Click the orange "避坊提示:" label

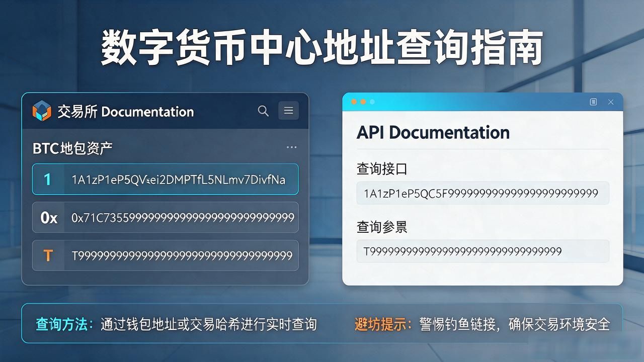click(383, 324)
